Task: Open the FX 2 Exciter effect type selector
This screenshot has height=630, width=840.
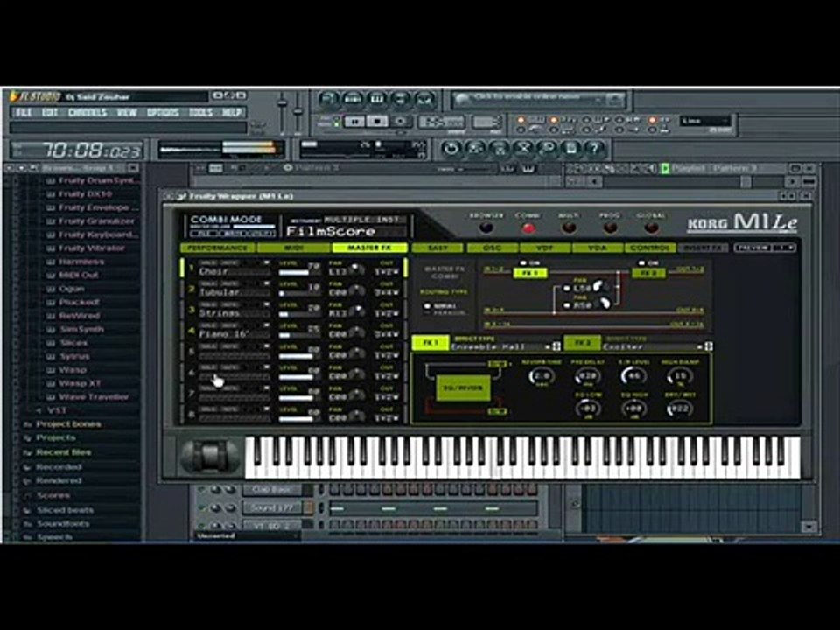Action: tap(657, 346)
